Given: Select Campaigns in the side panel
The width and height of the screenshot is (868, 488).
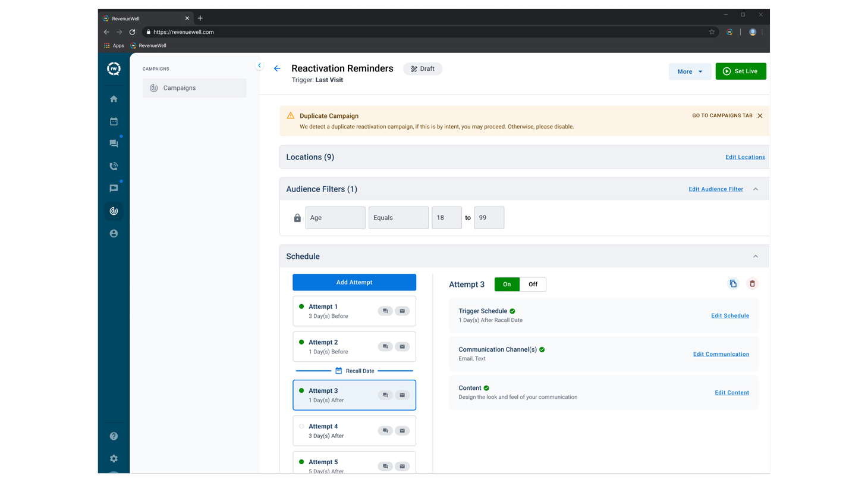Looking at the screenshot, I should coord(194,88).
